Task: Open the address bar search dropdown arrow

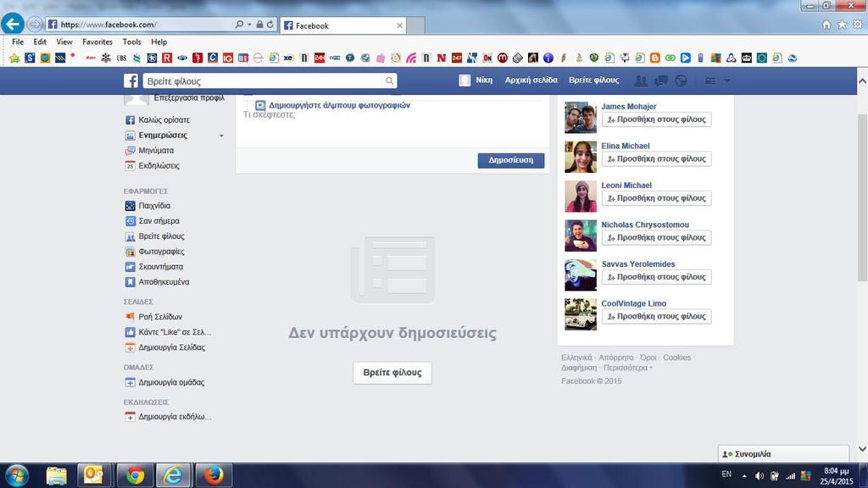Action: pyautogui.click(x=249, y=25)
